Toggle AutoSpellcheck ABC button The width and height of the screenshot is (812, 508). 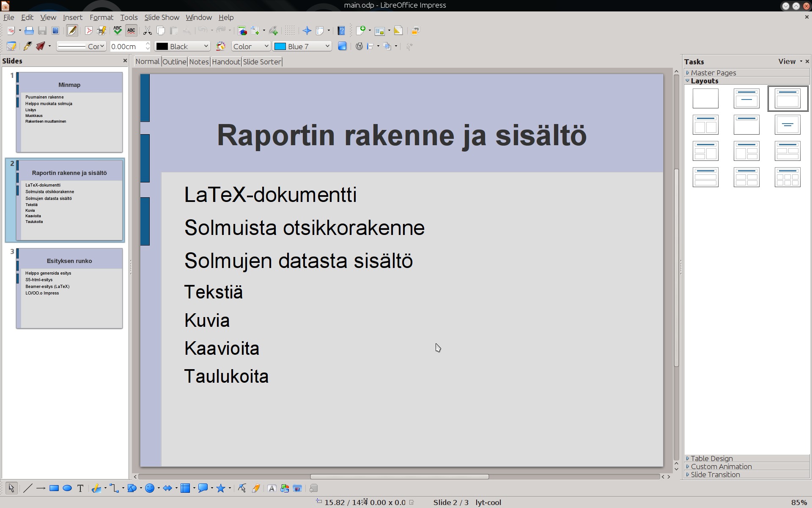[131, 30]
